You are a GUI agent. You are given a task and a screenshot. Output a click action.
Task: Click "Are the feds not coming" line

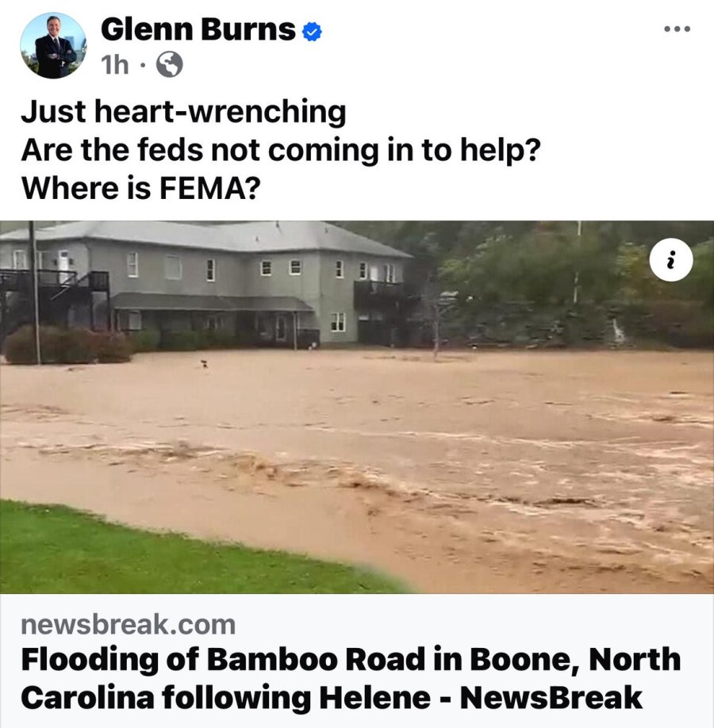281,151
